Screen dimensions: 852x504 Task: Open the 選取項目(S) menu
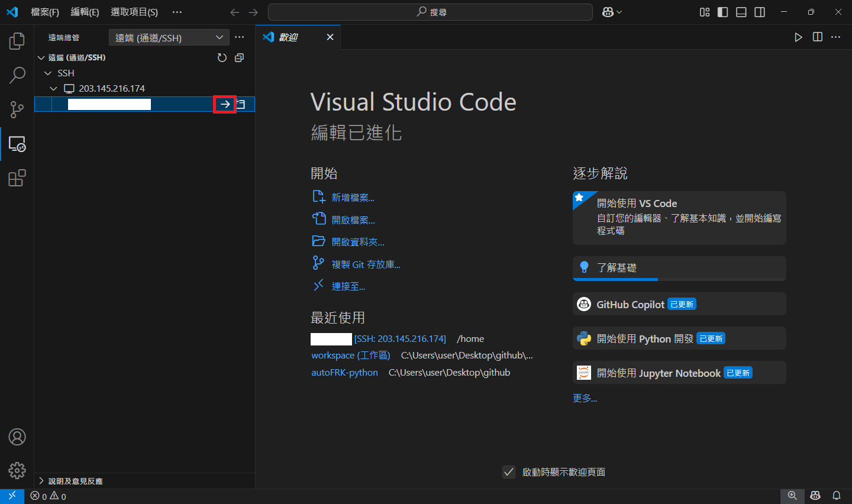134,12
